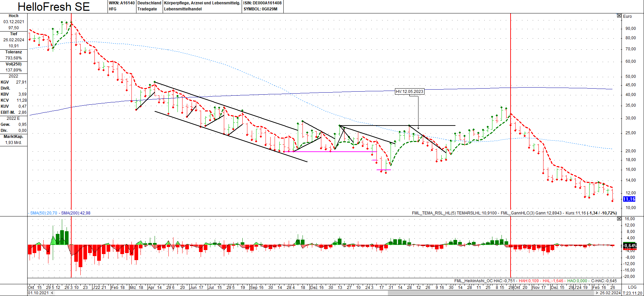Click the left scroll arrow of timeline
644x296 pixels.
pos(52,293)
